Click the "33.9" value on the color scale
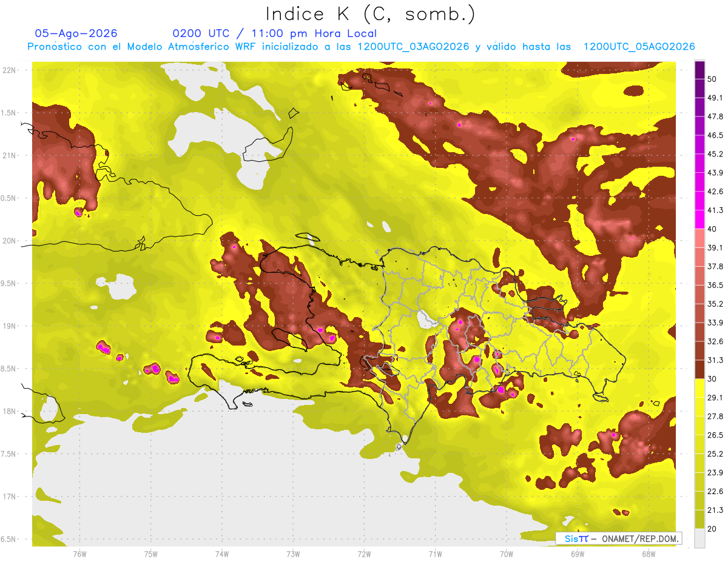The width and height of the screenshot is (728, 562). (715, 323)
